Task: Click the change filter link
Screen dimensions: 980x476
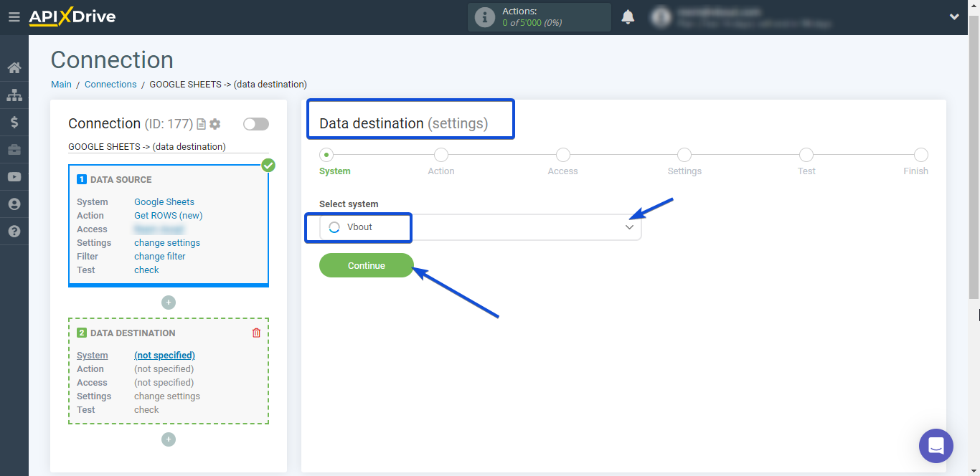Action: tap(160, 257)
